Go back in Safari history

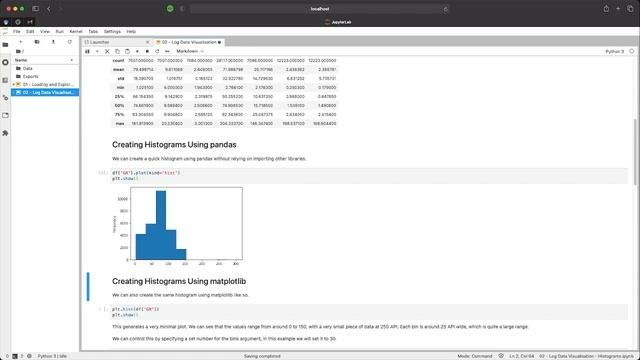click(x=49, y=9)
